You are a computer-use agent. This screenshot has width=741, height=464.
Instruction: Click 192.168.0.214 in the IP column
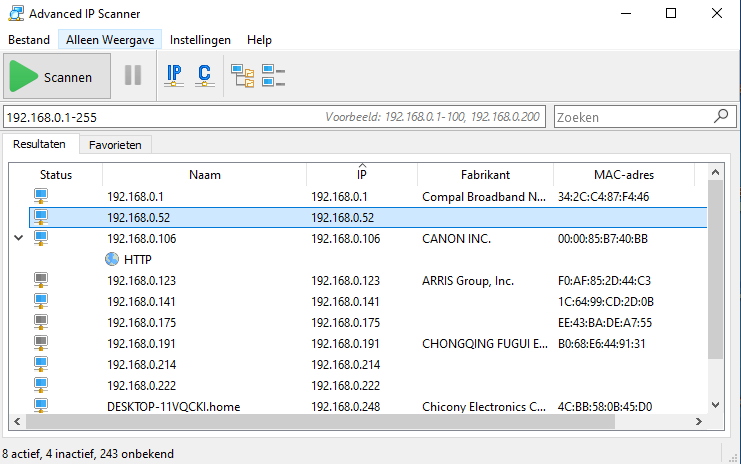[x=345, y=365]
